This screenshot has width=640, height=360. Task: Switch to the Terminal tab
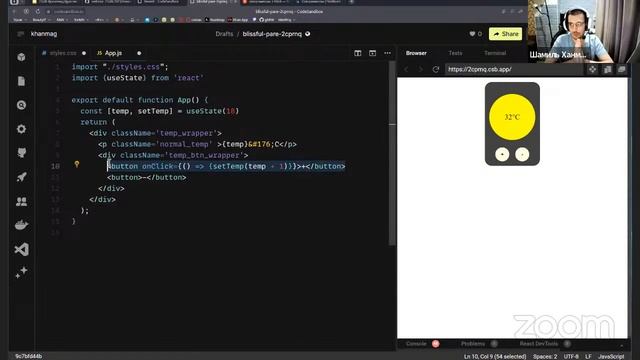pyautogui.click(x=495, y=53)
